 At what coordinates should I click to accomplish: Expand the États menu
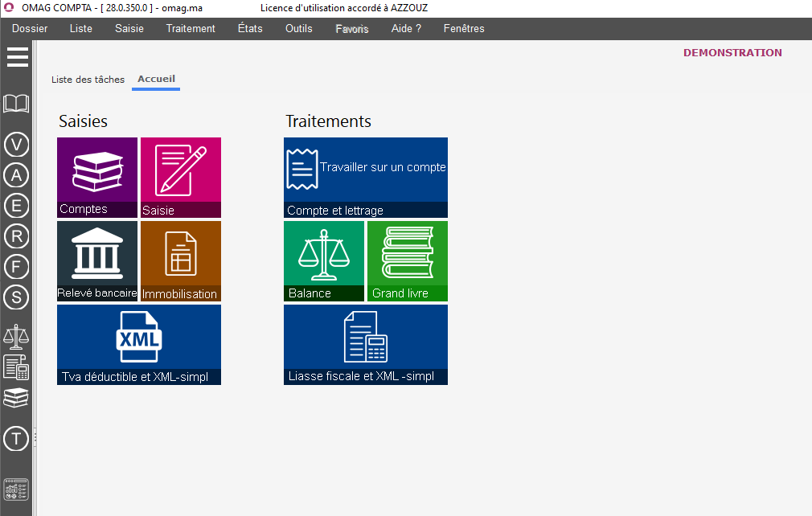[250, 29]
